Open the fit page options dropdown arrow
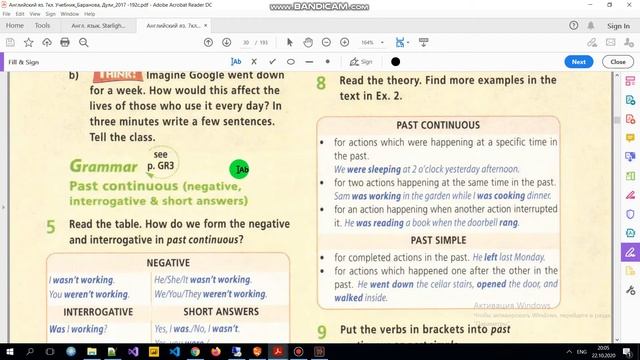640x360 pixels. pyautogui.click(x=408, y=43)
